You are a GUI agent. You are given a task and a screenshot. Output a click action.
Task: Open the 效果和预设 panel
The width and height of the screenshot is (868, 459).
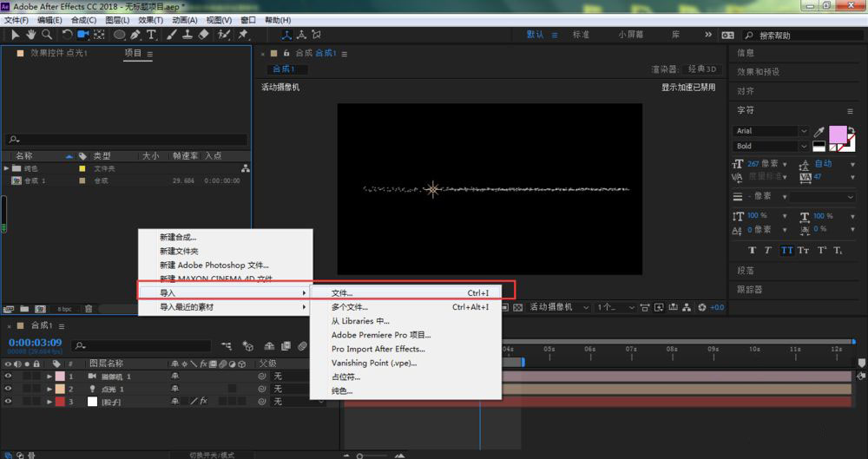[758, 72]
